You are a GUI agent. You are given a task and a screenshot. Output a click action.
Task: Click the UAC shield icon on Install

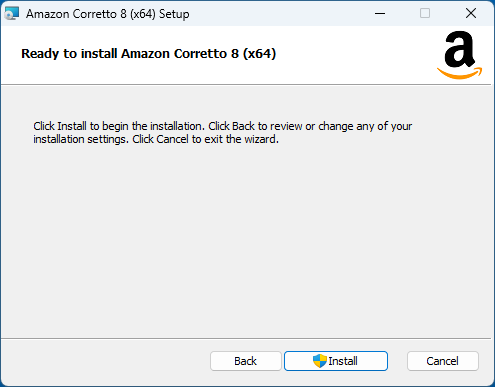point(320,361)
